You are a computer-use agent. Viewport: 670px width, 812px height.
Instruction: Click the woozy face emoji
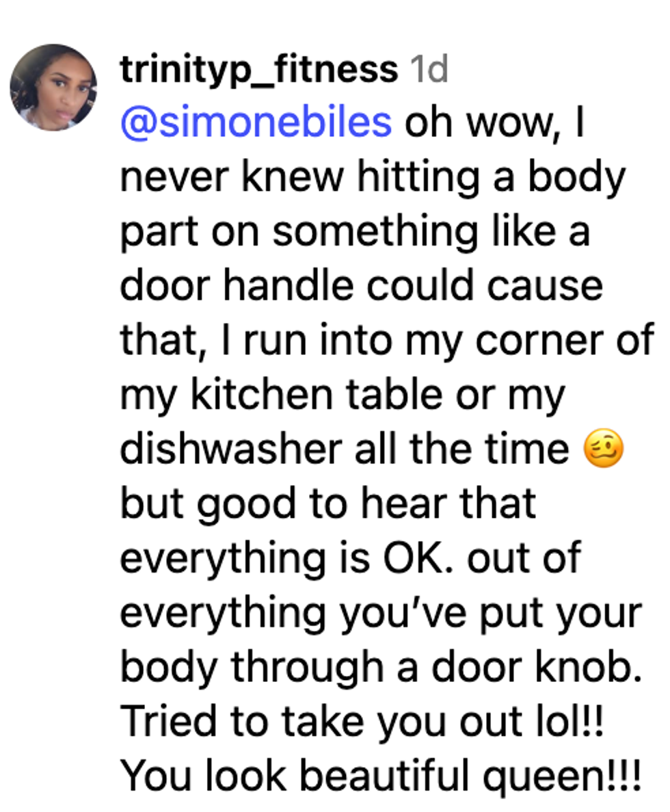point(604,450)
